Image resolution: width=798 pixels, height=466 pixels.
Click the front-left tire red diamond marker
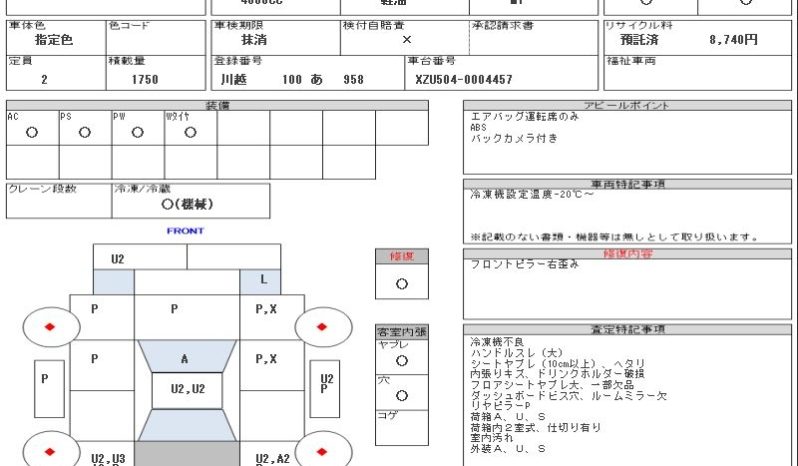click(49, 327)
